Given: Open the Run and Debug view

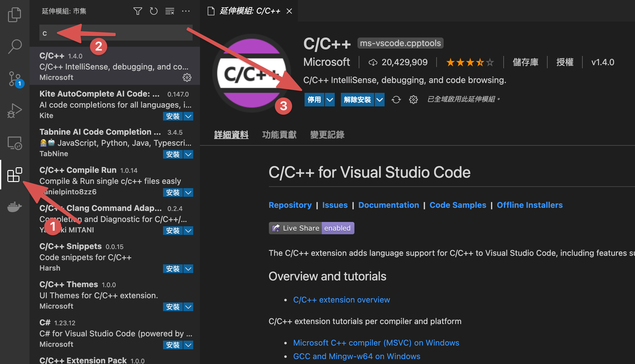Looking at the screenshot, I should coord(14,111).
